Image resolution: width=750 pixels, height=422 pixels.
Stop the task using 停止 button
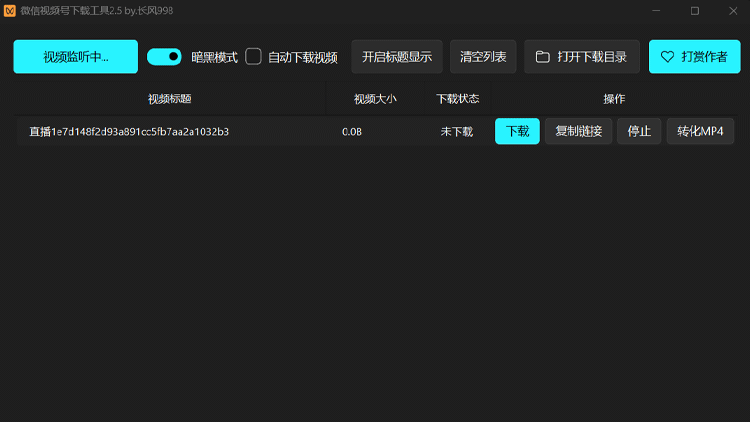tap(639, 131)
